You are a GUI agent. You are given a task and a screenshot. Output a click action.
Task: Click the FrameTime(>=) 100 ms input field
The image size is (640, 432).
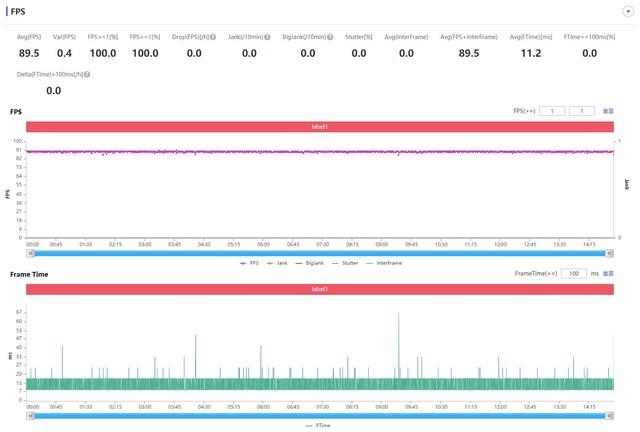pyautogui.click(x=574, y=274)
